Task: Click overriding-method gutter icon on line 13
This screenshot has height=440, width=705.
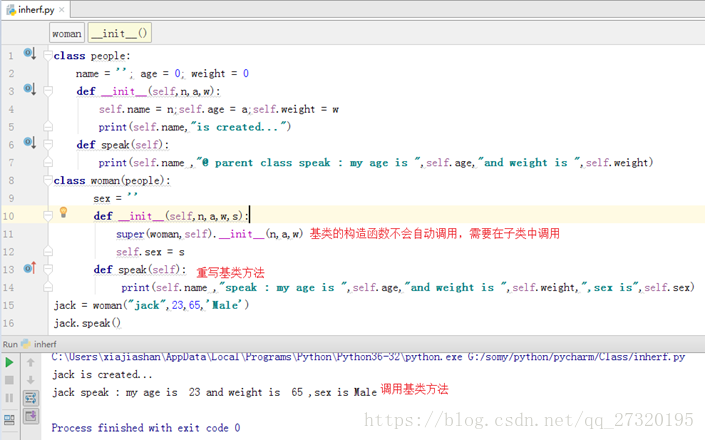Action: [30, 268]
